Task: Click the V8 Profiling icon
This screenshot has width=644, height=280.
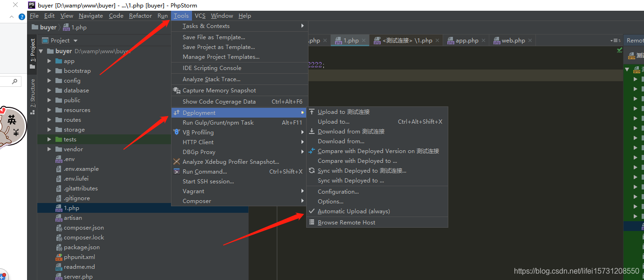Action: coord(177,132)
